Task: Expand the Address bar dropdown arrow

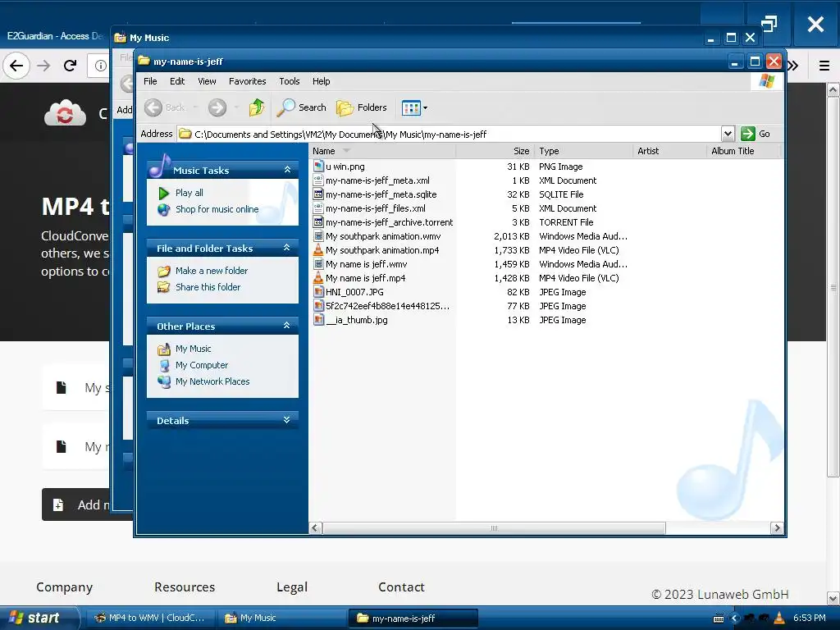Action: point(728,134)
